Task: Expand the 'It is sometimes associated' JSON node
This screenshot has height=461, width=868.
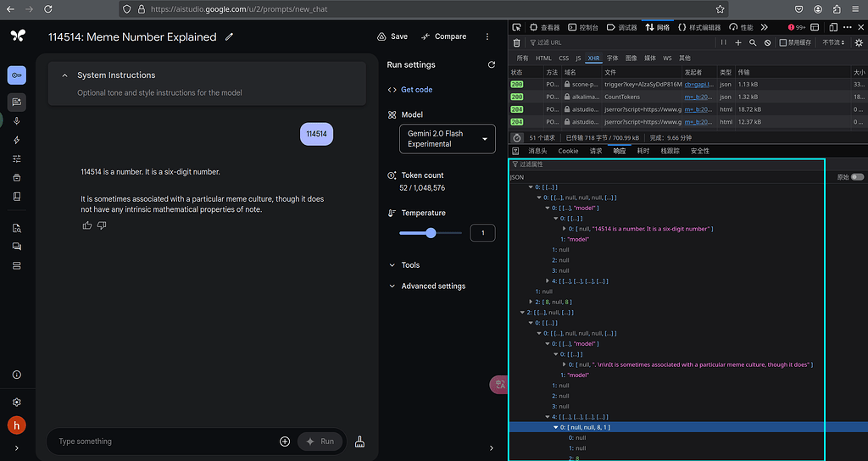Action: pos(564,364)
